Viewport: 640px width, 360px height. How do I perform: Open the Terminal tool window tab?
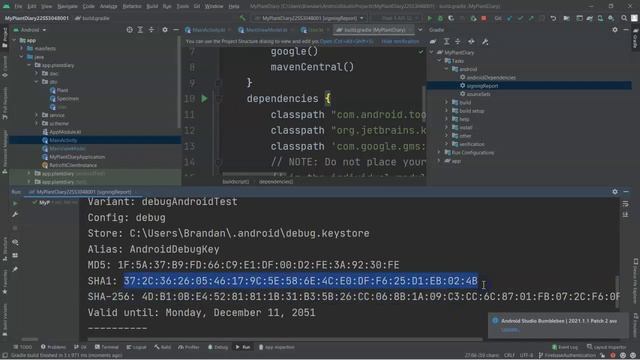tap(107, 347)
